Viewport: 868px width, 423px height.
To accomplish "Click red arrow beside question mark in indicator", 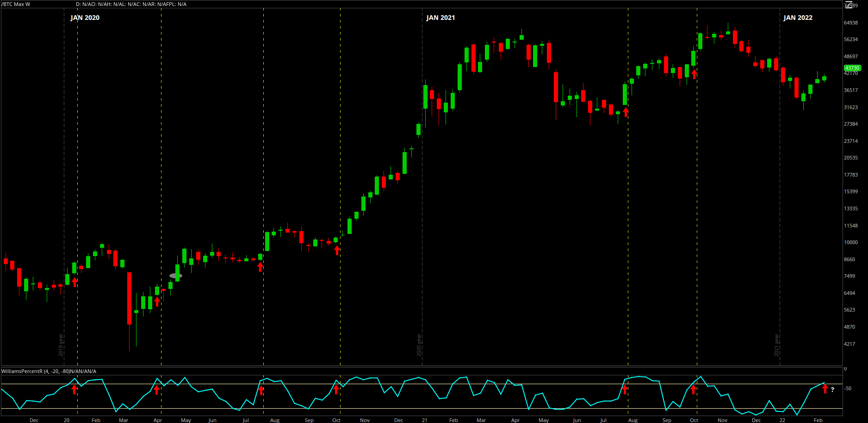I will (x=825, y=389).
